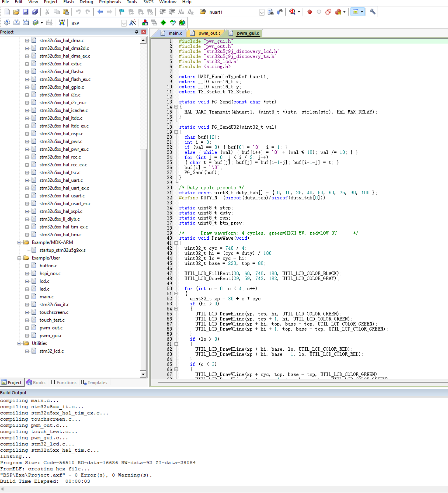The width and height of the screenshot is (448, 493).
Task: Click the LOAD download to flash icon
Action: tap(62, 23)
